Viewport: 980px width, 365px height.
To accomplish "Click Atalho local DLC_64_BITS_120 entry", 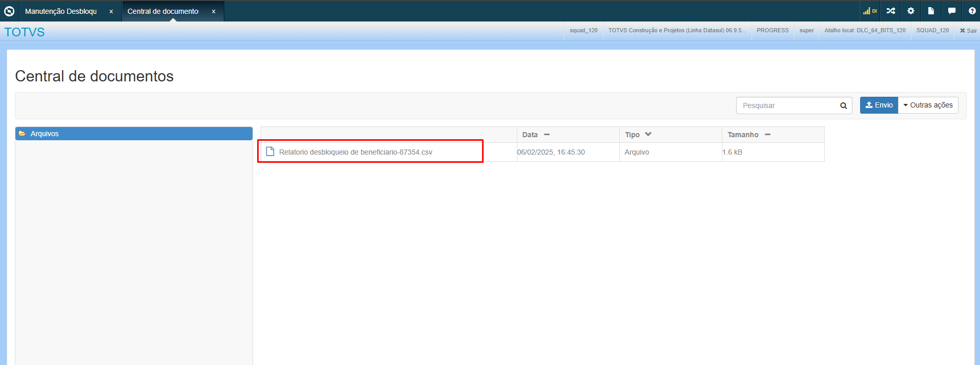I will [865, 30].
